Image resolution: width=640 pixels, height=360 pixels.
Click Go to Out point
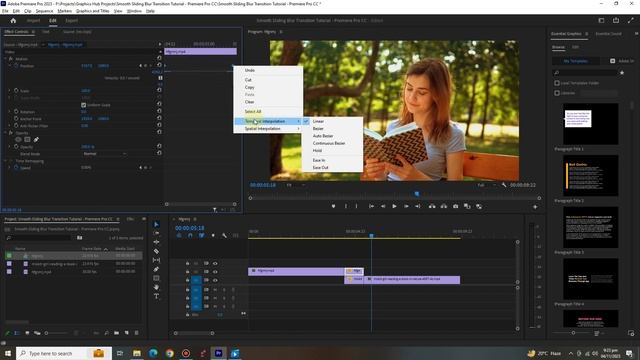tap(418, 207)
